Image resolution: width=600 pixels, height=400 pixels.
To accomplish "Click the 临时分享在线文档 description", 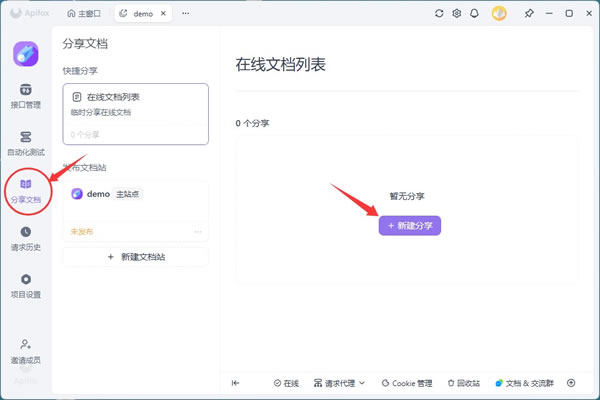I will pyautogui.click(x=101, y=112).
